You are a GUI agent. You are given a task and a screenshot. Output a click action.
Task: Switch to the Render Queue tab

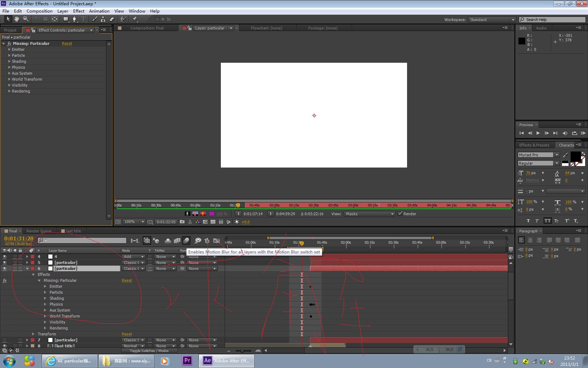[x=39, y=231]
